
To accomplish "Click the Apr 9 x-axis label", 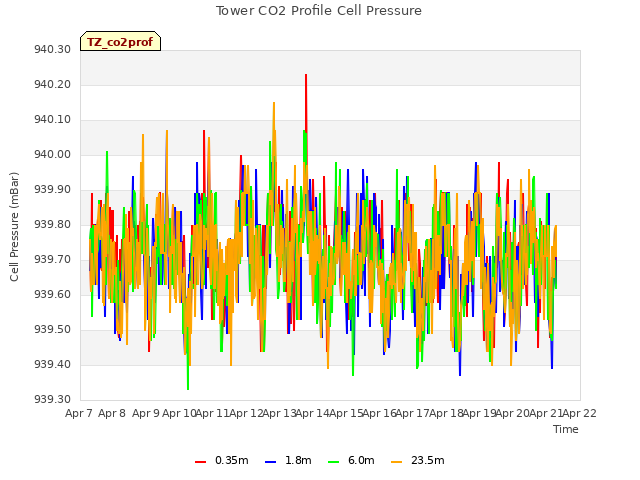I will [x=146, y=413].
